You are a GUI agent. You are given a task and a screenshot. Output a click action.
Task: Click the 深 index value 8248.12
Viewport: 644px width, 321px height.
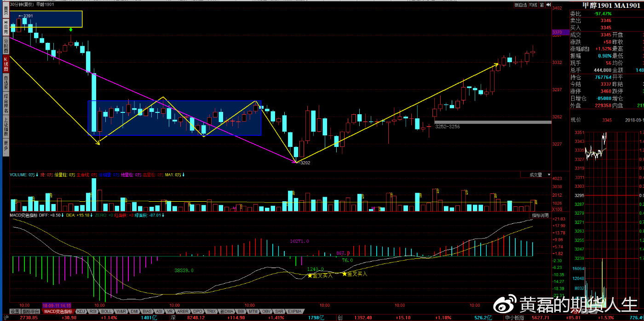pyautogui.click(x=195, y=318)
